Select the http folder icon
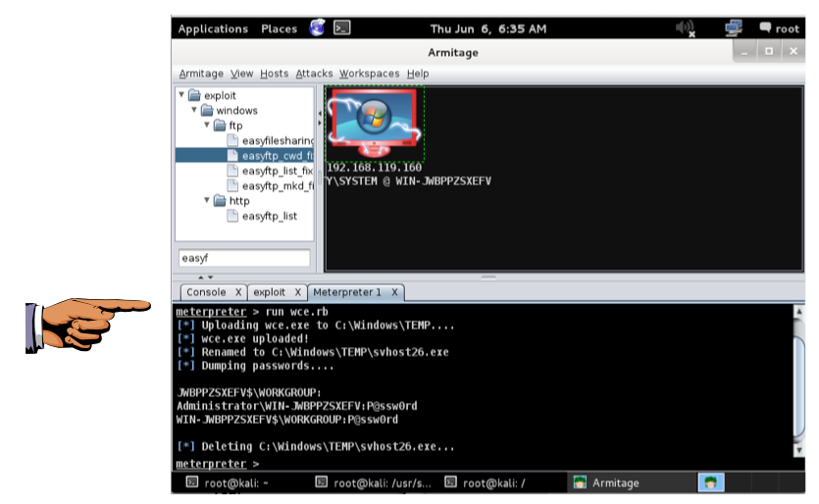The width and height of the screenshot is (819, 504). pyautogui.click(x=220, y=201)
